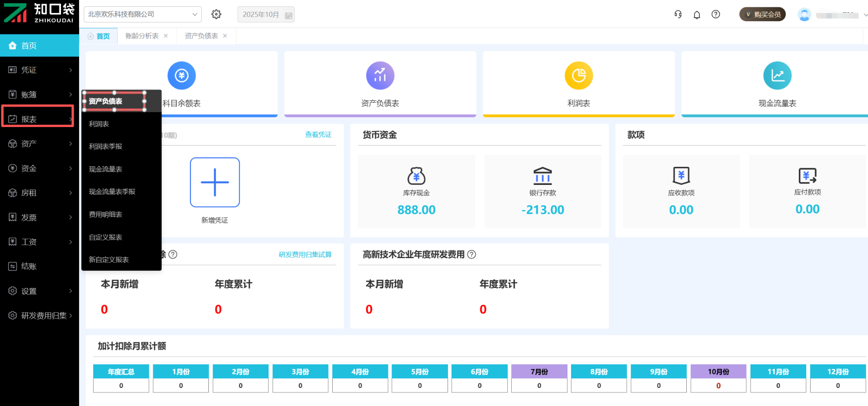Click the help question mark in header
The height and width of the screenshot is (406, 868).
coord(716,14)
